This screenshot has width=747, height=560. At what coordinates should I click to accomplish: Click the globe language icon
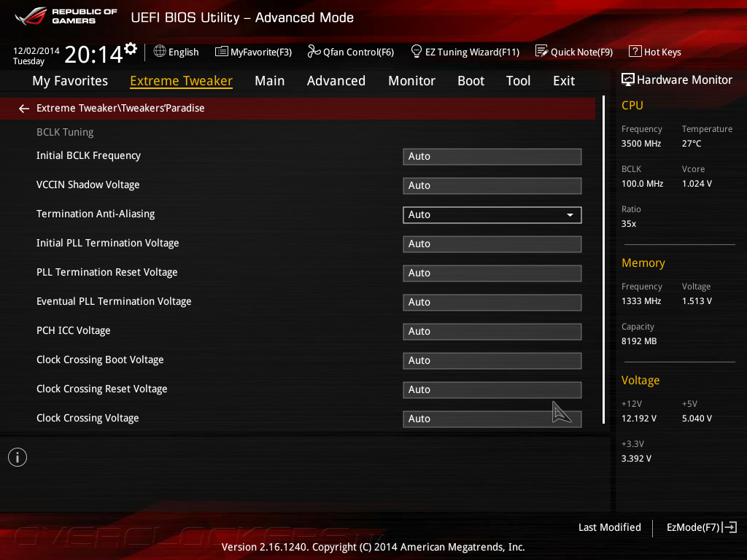160,51
